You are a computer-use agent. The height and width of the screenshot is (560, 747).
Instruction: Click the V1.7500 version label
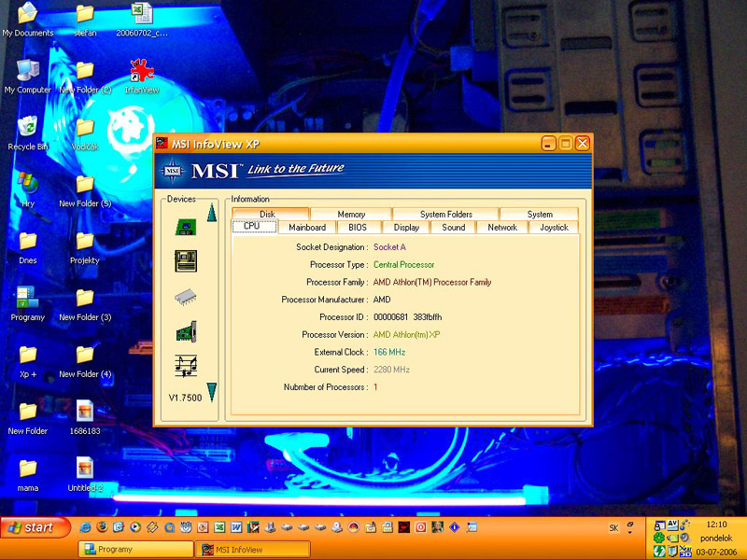click(185, 398)
